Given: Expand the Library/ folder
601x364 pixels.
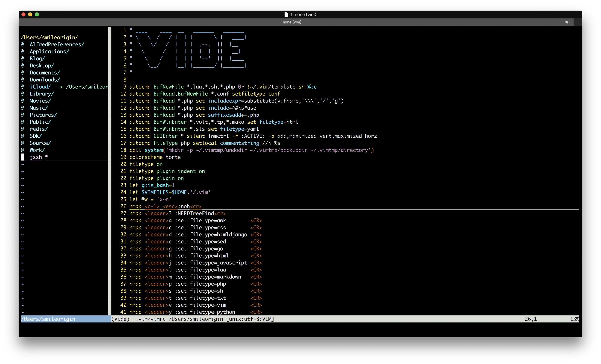Looking at the screenshot, I should click(x=42, y=94).
